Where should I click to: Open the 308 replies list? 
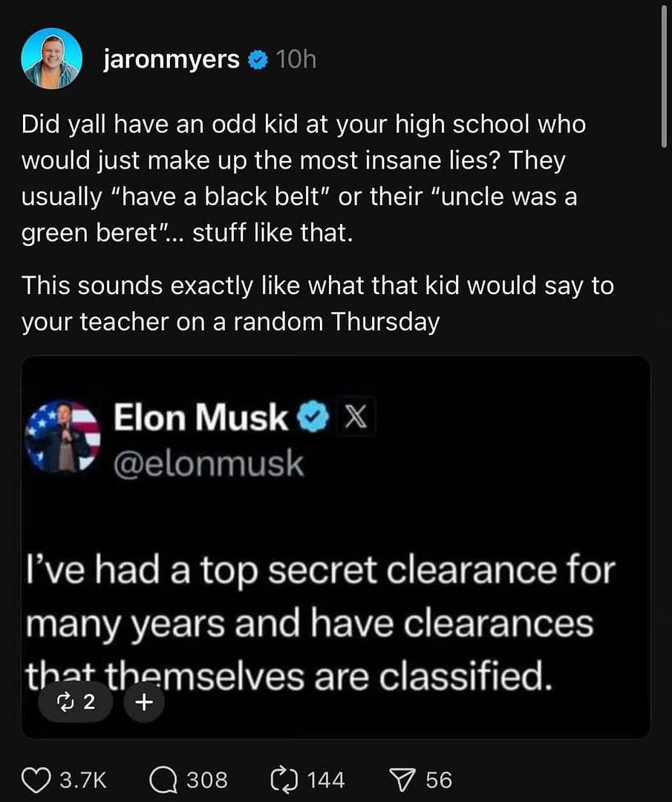click(206, 780)
